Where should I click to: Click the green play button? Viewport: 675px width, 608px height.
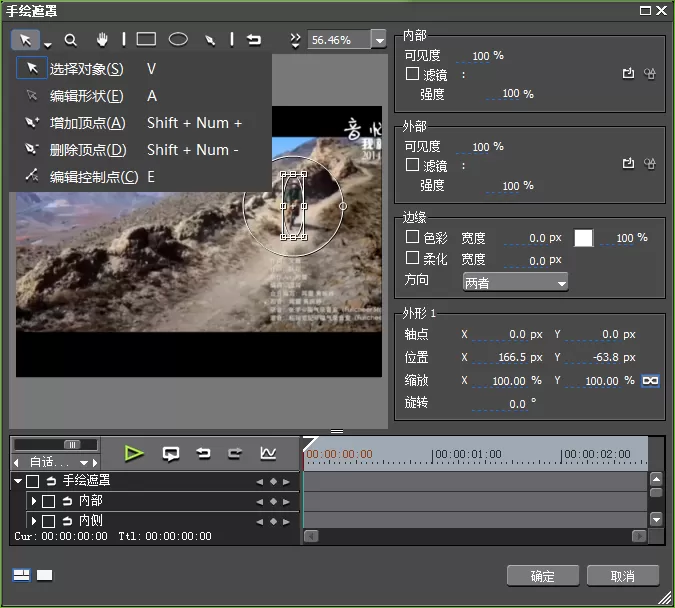pyautogui.click(x=134, y=453)
